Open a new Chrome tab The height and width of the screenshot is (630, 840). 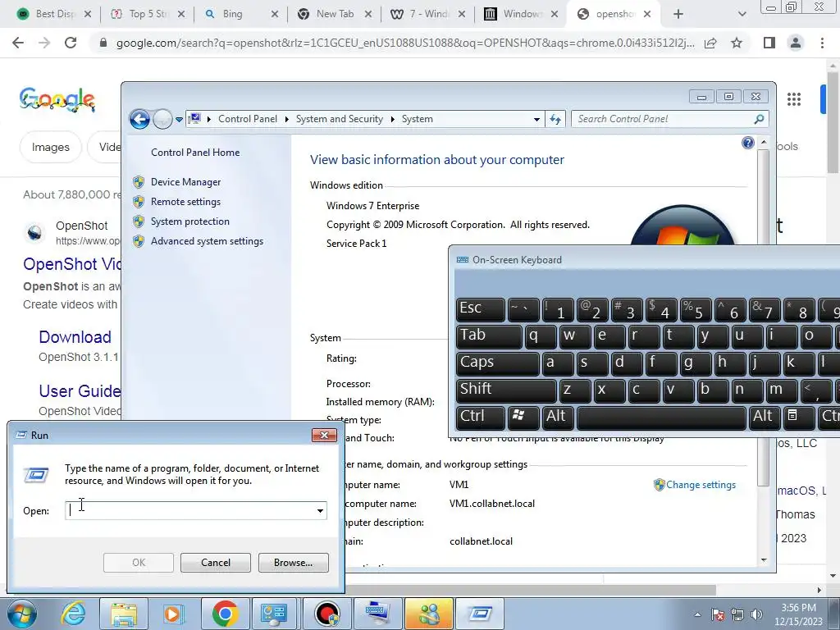click(x=678, y=14)
